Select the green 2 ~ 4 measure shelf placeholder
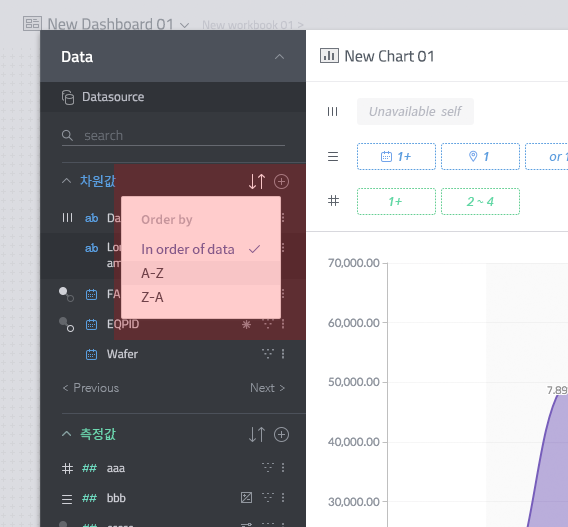This screenshot has height=527, width=568. pyautogui.click(x=480, y=201)
